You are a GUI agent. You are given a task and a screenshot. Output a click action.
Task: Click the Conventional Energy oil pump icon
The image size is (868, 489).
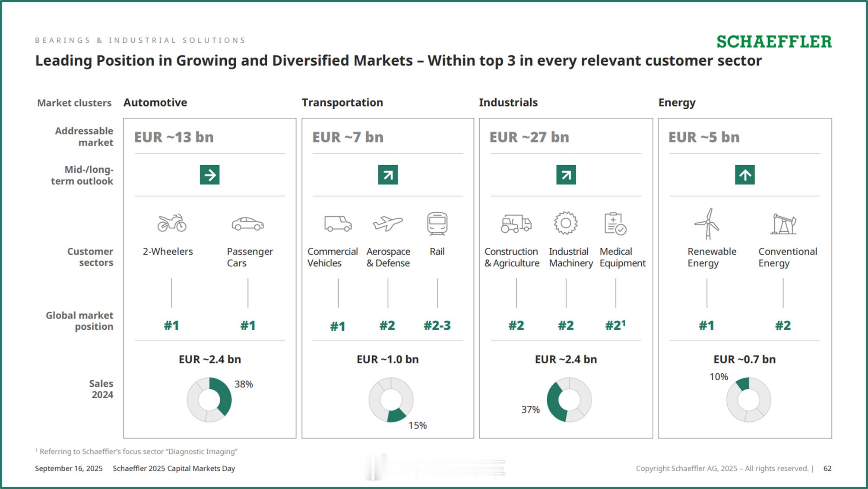(x=783, y=224)
